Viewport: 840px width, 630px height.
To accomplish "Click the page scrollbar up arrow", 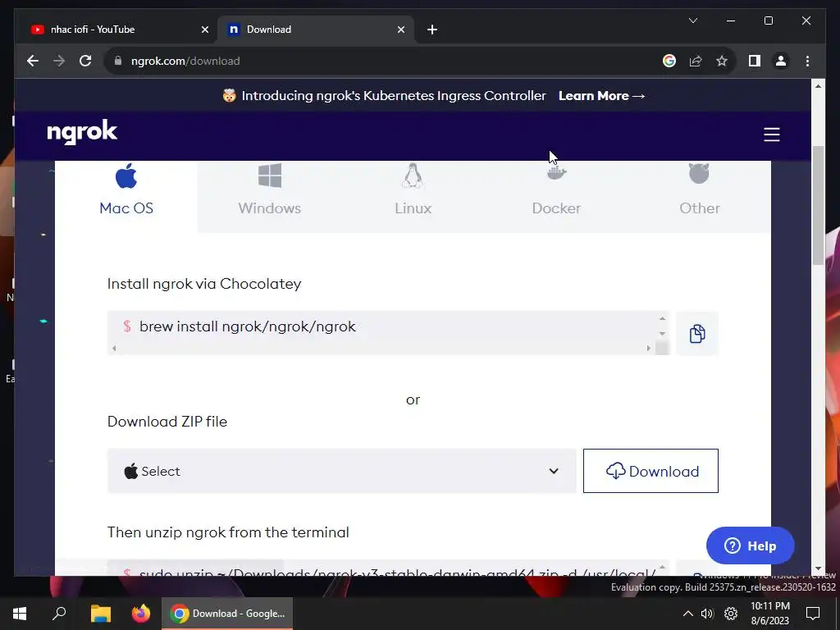I will point(818,85).
